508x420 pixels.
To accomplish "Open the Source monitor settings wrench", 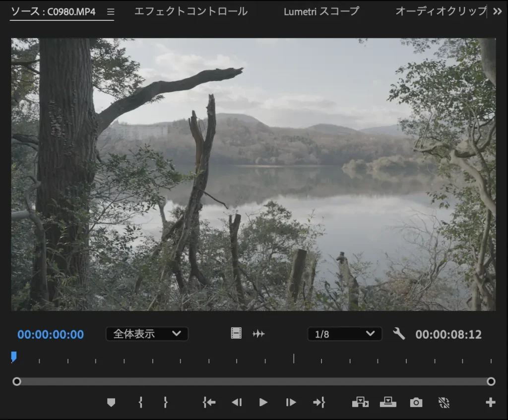I will point(400,334).
